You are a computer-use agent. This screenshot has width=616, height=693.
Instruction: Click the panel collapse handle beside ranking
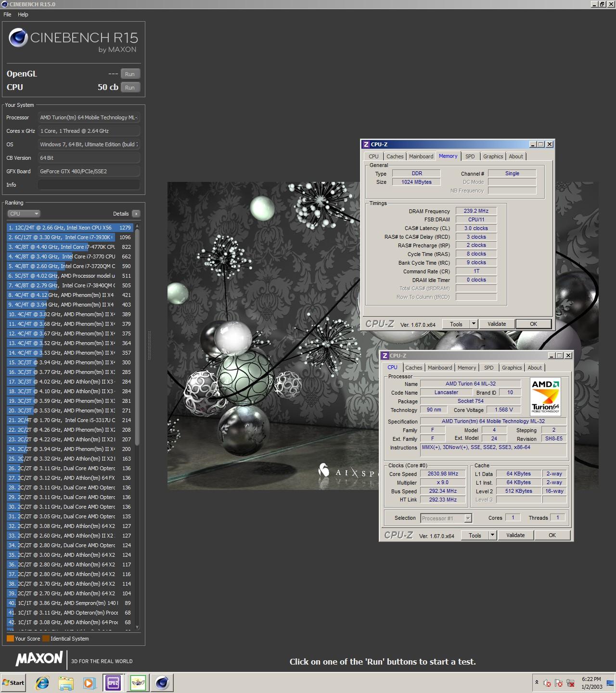click(149, 345)
